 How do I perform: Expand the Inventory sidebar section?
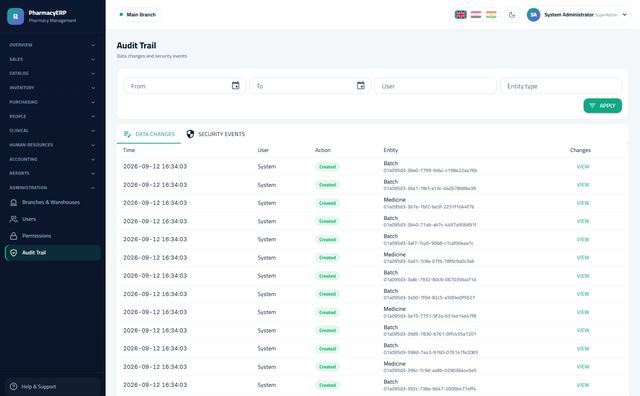click(52, 88)
